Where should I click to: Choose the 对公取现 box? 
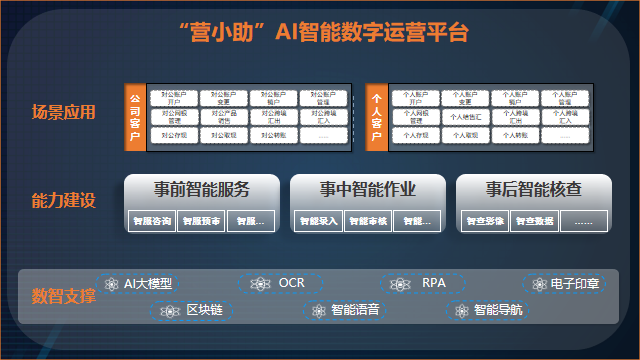point(224,136)
